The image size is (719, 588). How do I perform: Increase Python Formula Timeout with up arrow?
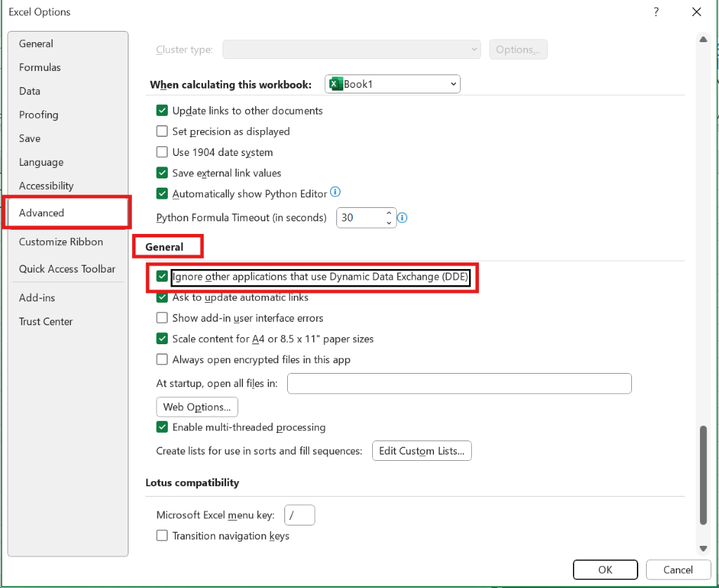(x=389, y=214)
